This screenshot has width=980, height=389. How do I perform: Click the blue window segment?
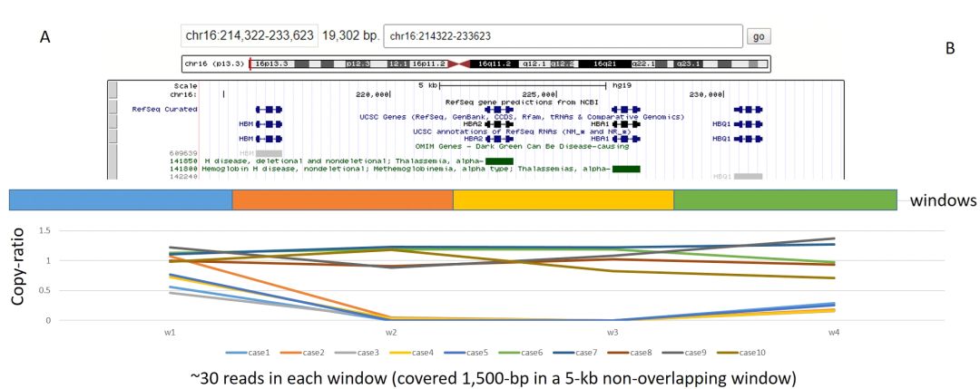(121, 200)
